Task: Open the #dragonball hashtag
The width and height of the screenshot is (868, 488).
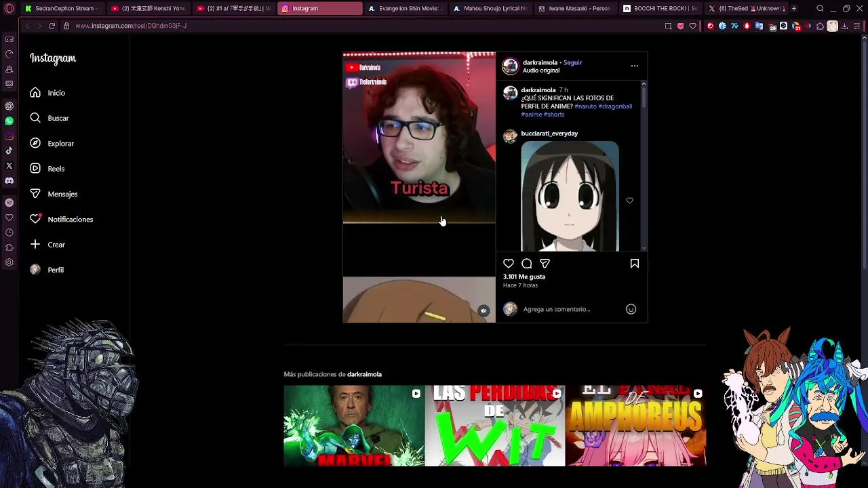Action: click(615, 106)
